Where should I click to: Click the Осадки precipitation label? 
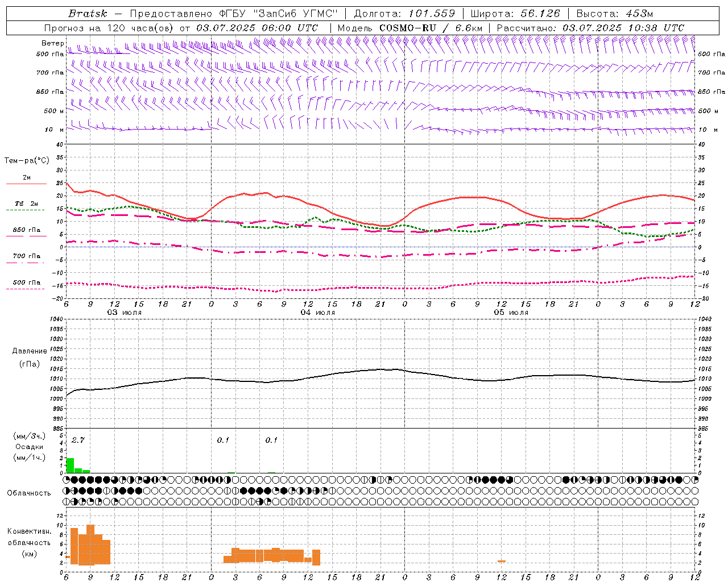coord(30,447)
